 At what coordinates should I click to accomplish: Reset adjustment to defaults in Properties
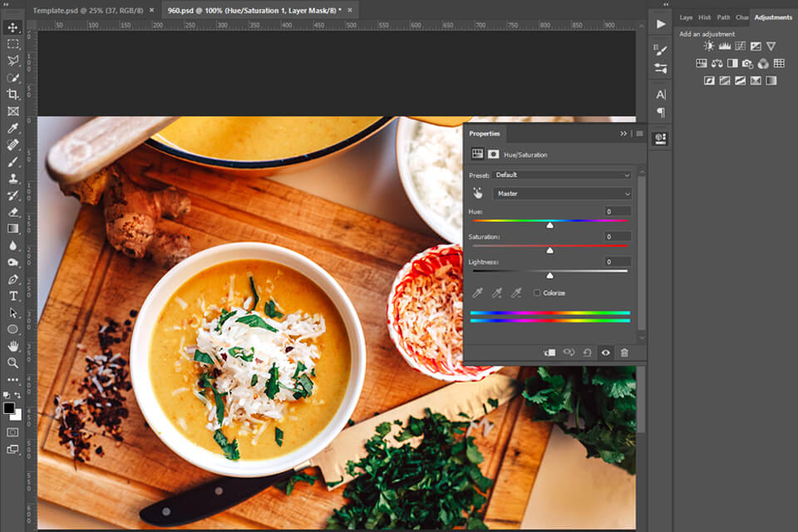click(588, 352)
